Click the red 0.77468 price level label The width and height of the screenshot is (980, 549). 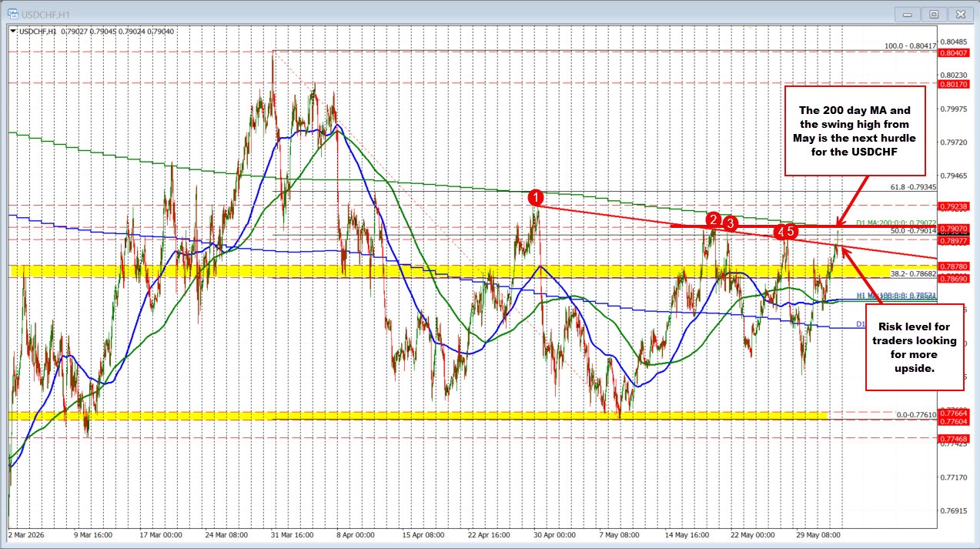click(953, 438)
